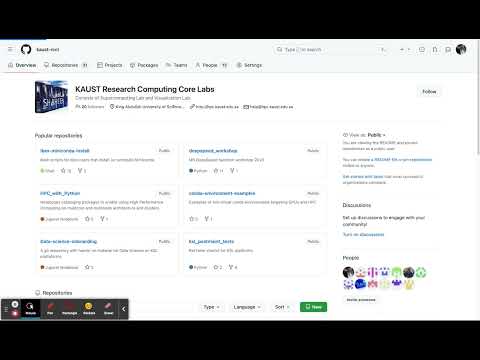This screenshot has height=360, width=480.
Task: Click fork count of HPC_with_Python
Action: pos(104,219)
